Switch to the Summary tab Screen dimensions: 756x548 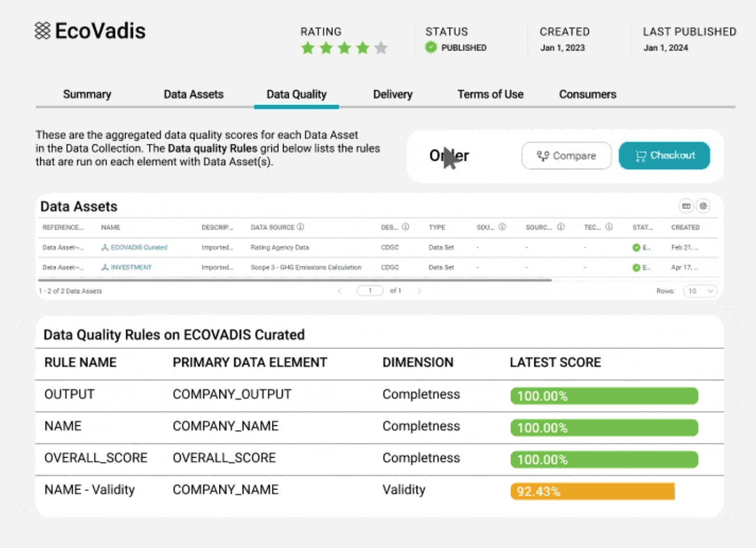pyautogui.click(x=87, y=94)
